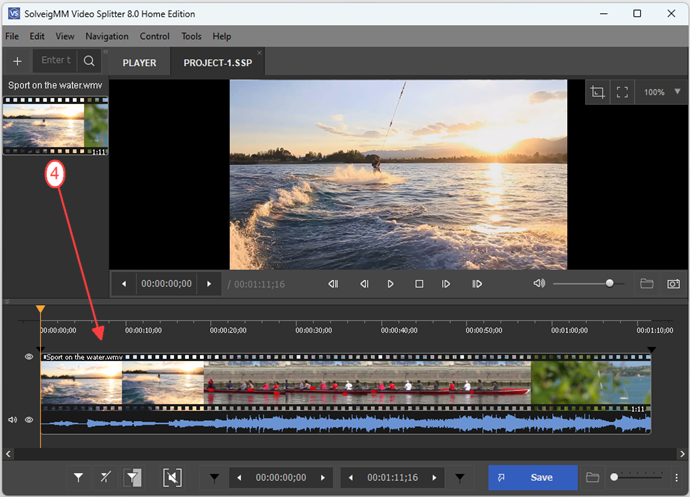Open the Tools menu
This screenshot has width=690, height=497.
click(x=191, y=37)
